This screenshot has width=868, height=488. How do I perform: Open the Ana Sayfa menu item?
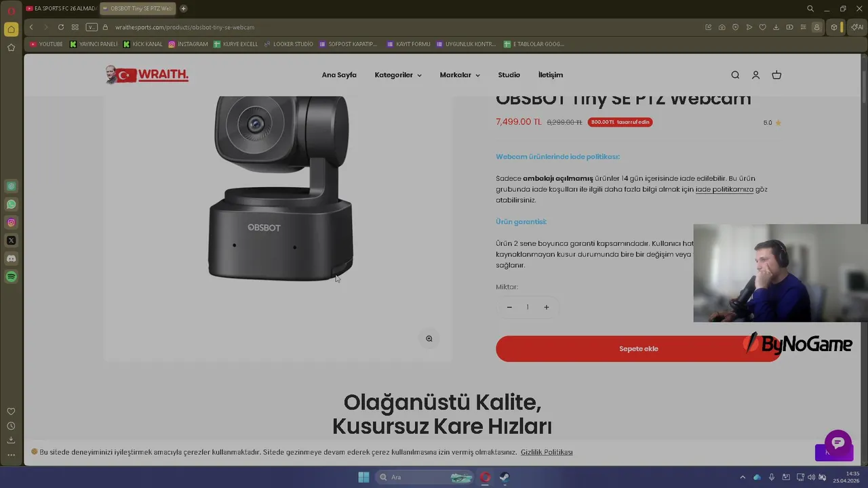click(339, 75)
